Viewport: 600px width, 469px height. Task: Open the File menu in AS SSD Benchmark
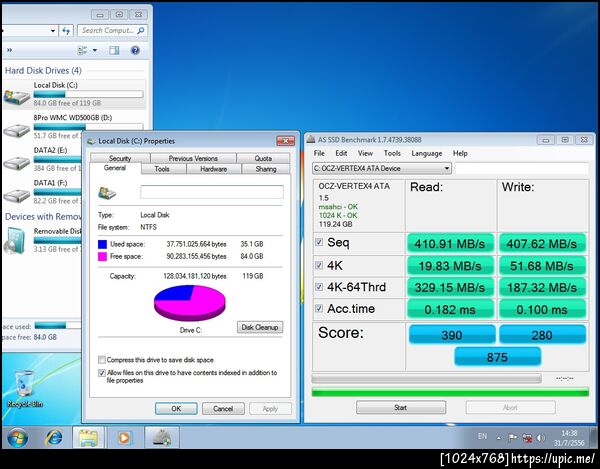pos(319,153)
